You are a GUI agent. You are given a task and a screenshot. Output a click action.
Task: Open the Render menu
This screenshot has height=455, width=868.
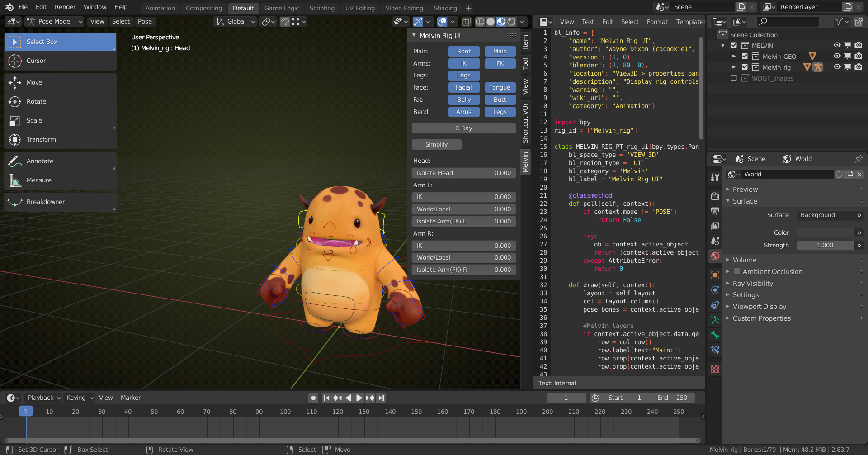pos(65,7)
